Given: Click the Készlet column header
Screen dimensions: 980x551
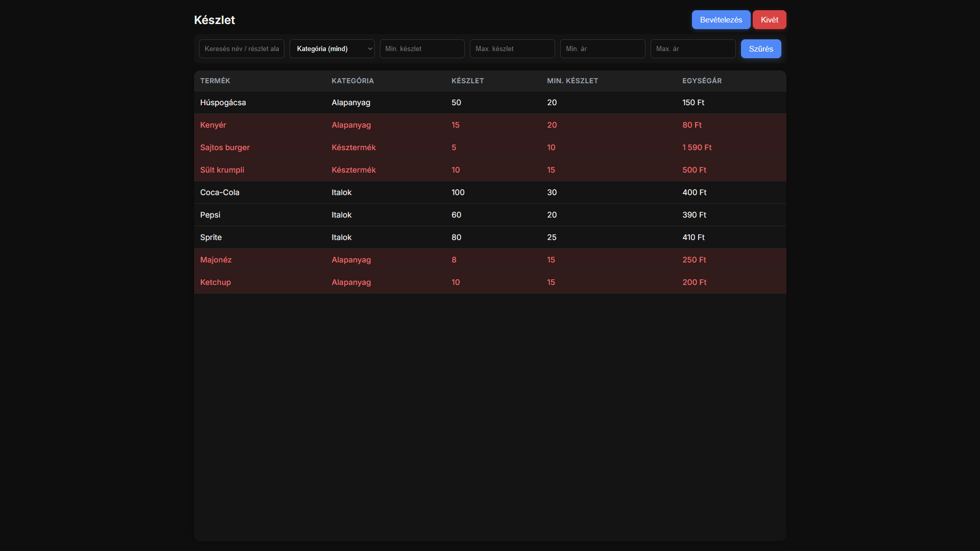Looking at the screenshot, I should (x=467, y=81).
